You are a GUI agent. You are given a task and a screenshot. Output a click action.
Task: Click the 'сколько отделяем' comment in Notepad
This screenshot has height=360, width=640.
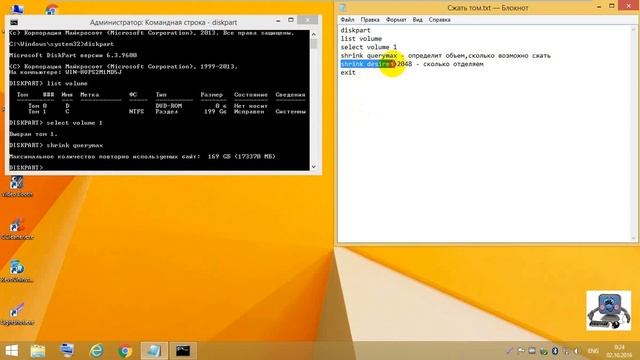453,64
